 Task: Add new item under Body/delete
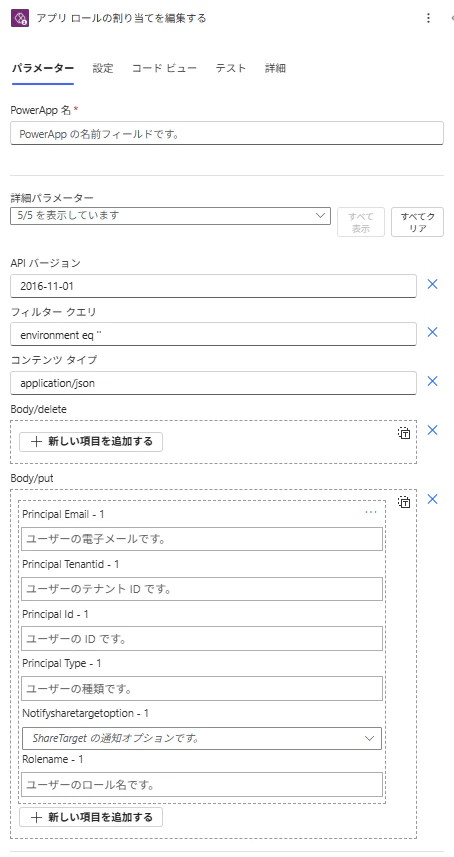pyautogui.click(x=91, y=442)
